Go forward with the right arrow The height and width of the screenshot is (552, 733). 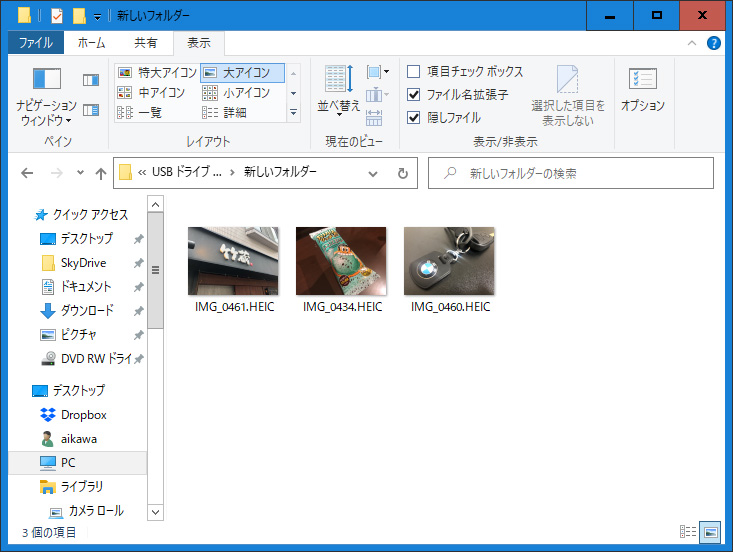tap(57, 173)
